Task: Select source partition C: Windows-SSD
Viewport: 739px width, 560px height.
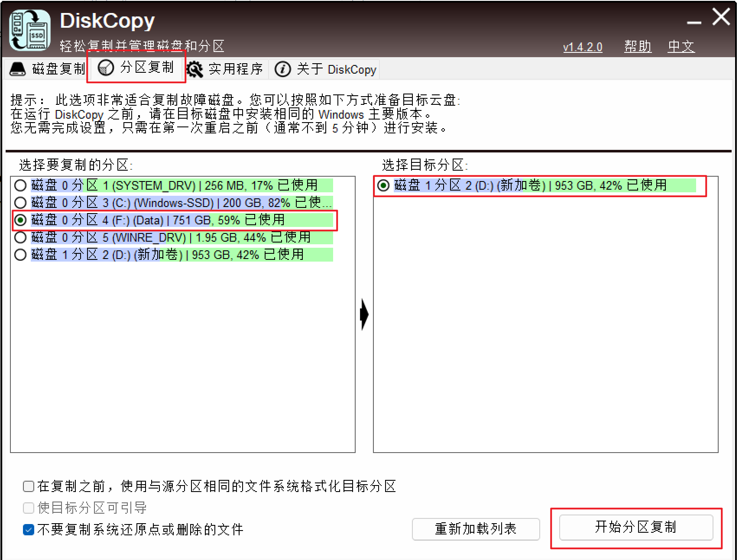Action: pos(20,203)
